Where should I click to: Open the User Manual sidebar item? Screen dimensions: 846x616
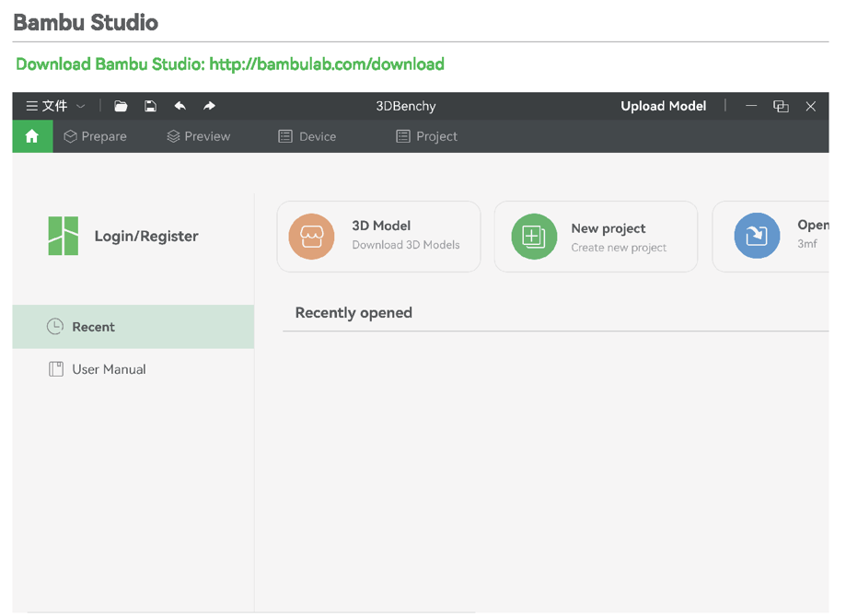point(133,369)
